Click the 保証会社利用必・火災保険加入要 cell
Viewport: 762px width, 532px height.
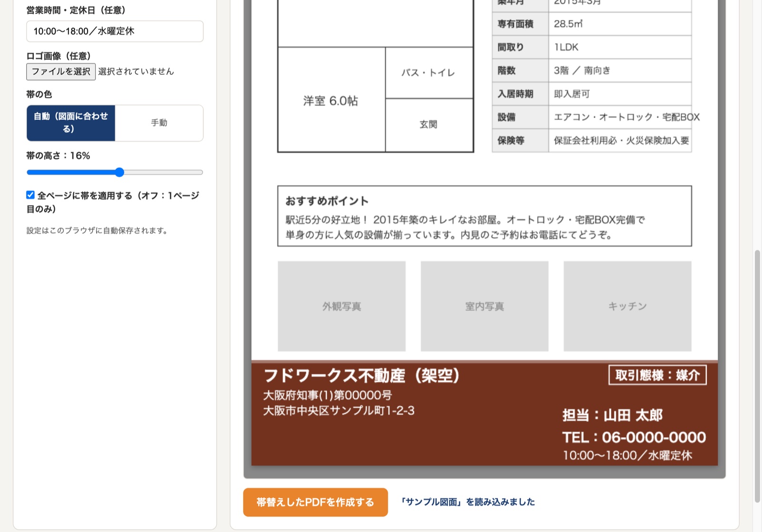click(x=620, y=141)
